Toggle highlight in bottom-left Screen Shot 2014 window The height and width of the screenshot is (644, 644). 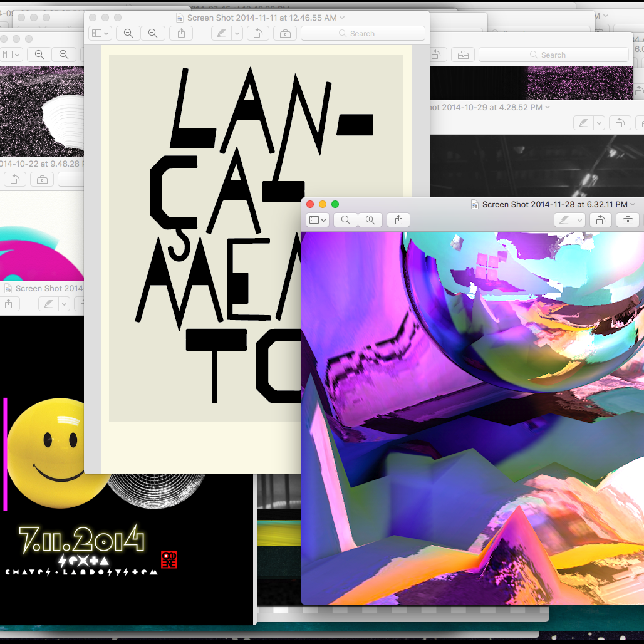48,304
